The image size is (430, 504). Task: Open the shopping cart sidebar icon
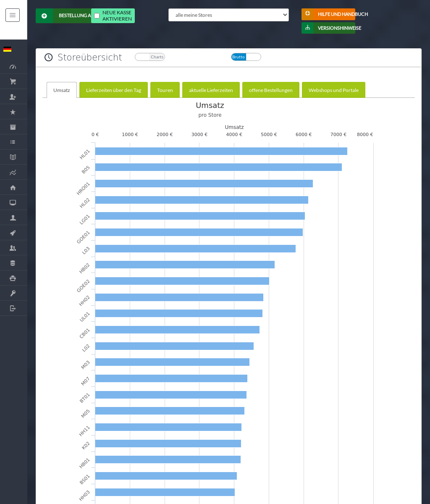[x=13, y=81]
